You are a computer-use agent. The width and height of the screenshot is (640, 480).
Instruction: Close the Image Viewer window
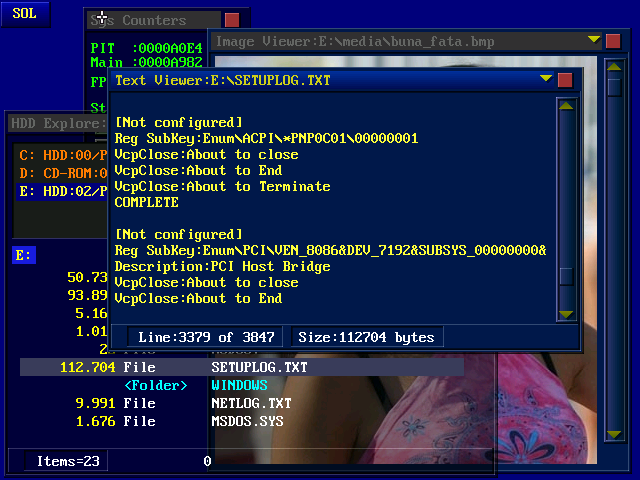coord(613,41)
